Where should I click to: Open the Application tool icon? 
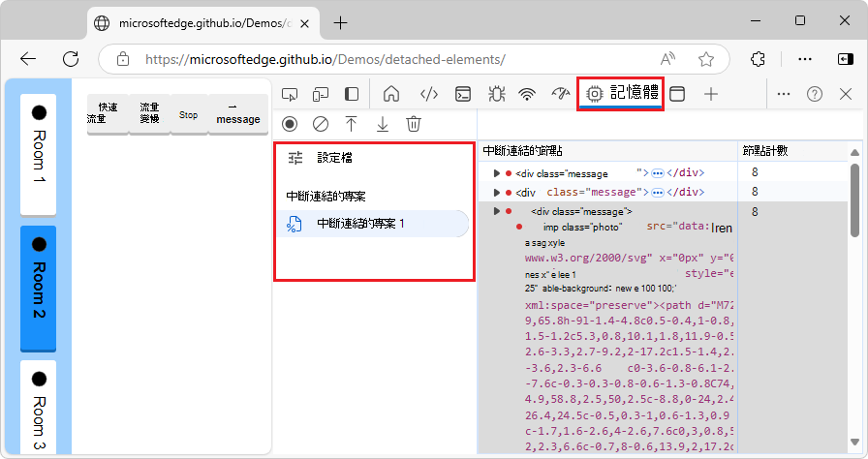tap(677, 95)
